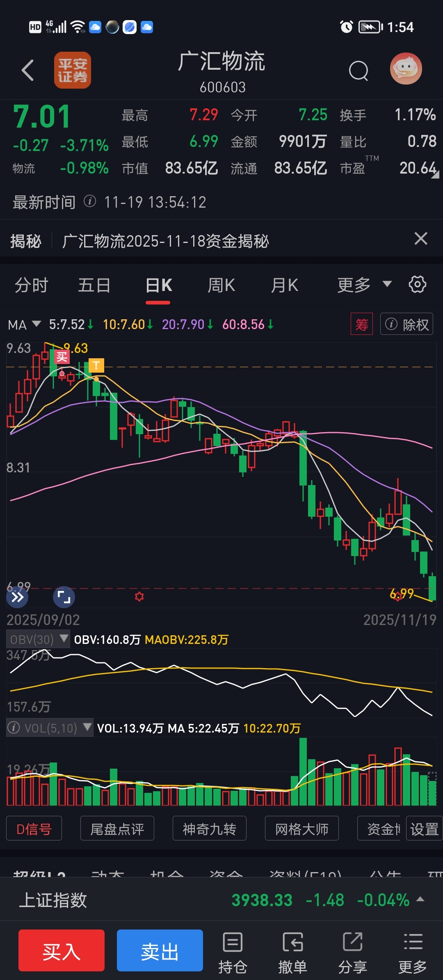Tap the back arrow icon

[27, 70]
